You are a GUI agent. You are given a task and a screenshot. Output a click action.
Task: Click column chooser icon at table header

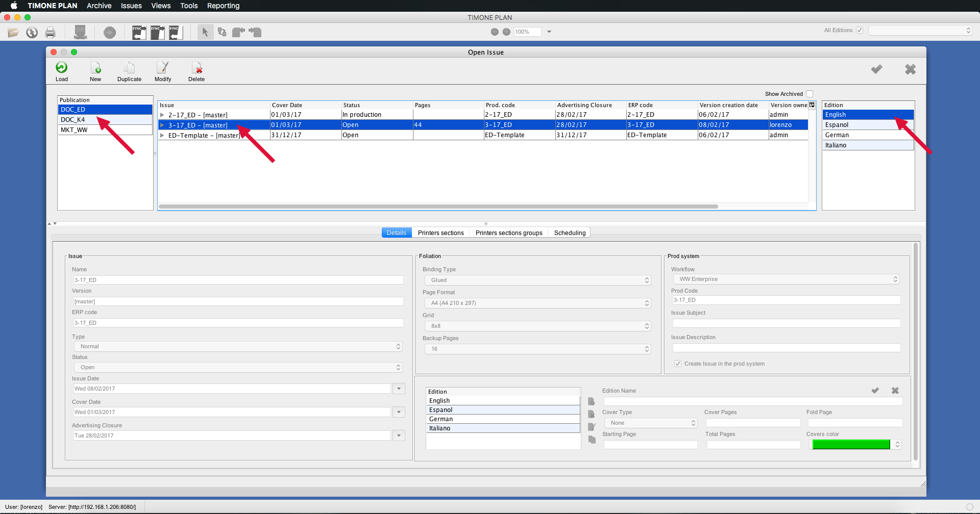point(812,105)
